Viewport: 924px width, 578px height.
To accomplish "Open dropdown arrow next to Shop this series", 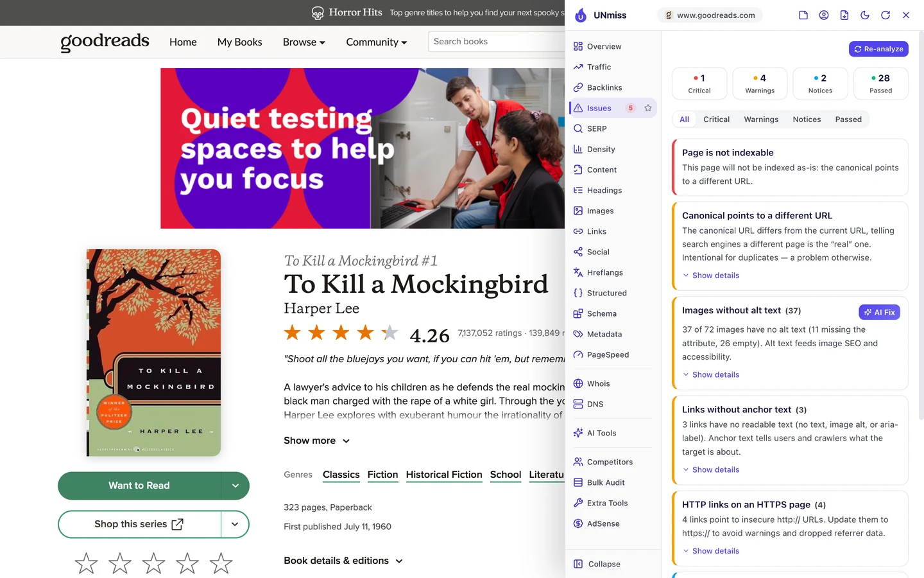I will coord(235,525).
